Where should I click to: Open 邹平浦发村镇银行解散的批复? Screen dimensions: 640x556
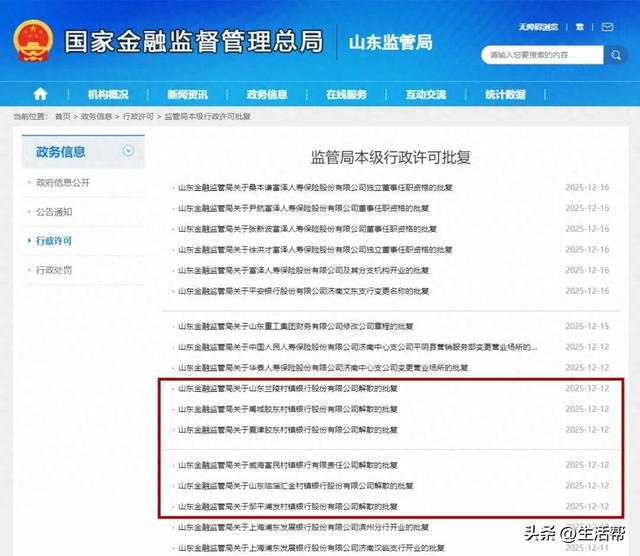(288, 507)
